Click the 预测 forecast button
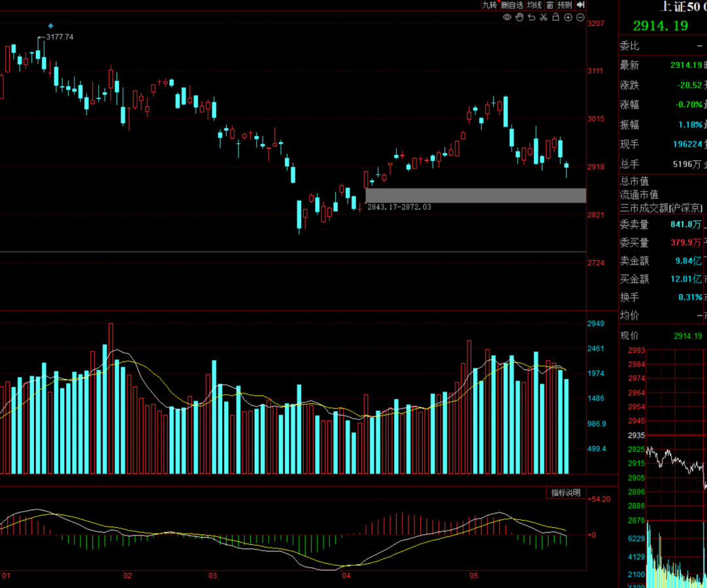Image resolution: width=707 pixels, height=588 pixels. point(564,5)
